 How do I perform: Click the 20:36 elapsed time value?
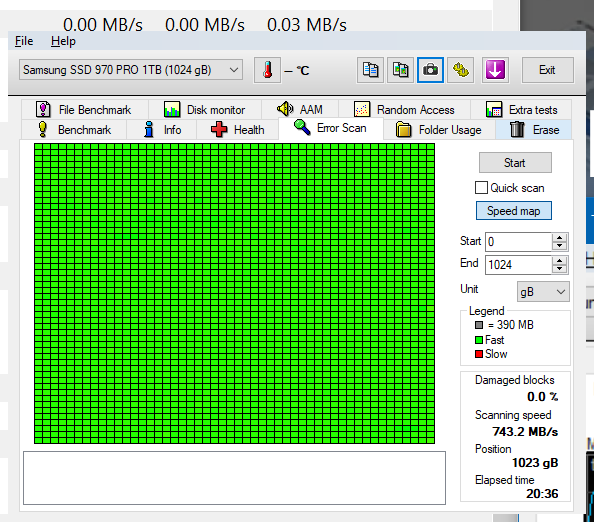(x=542, y=494)
